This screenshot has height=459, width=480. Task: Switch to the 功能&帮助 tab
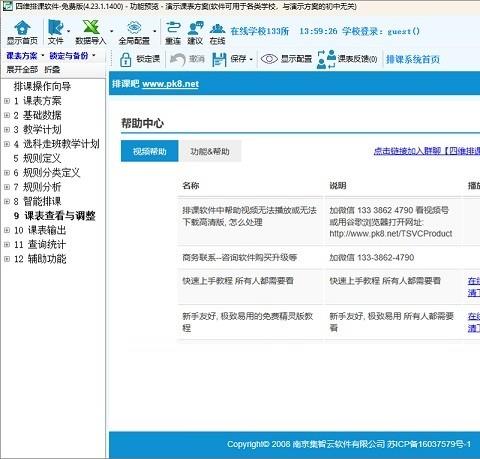(x=210, y=151)
